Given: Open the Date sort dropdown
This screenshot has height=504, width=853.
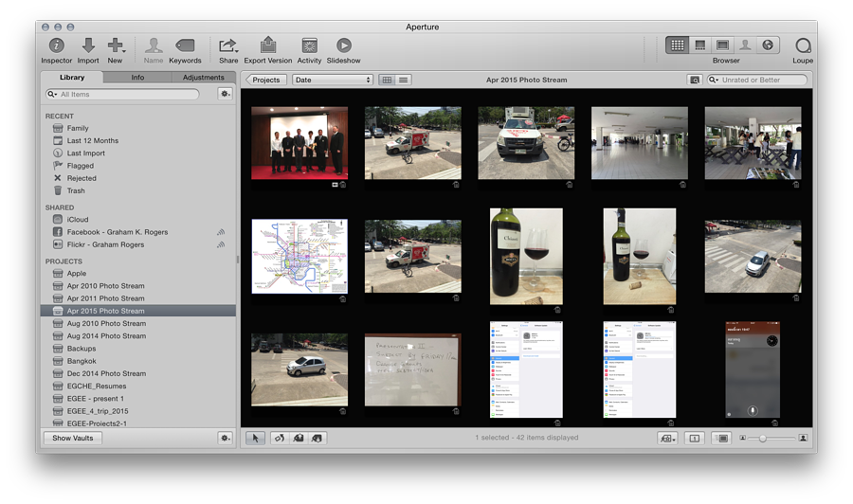Looking at the screenshot, I should click(x=333, y=80).
